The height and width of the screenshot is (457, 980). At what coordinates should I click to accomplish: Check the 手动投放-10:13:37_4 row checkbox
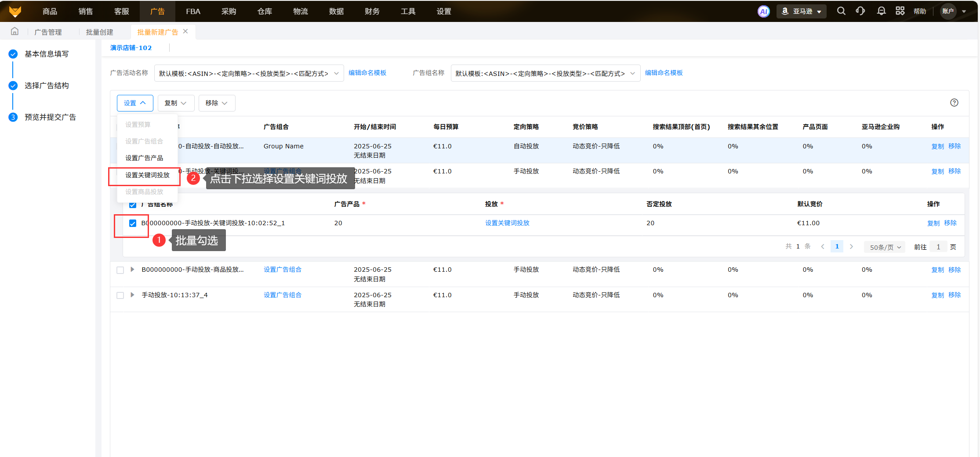point(120,295)
